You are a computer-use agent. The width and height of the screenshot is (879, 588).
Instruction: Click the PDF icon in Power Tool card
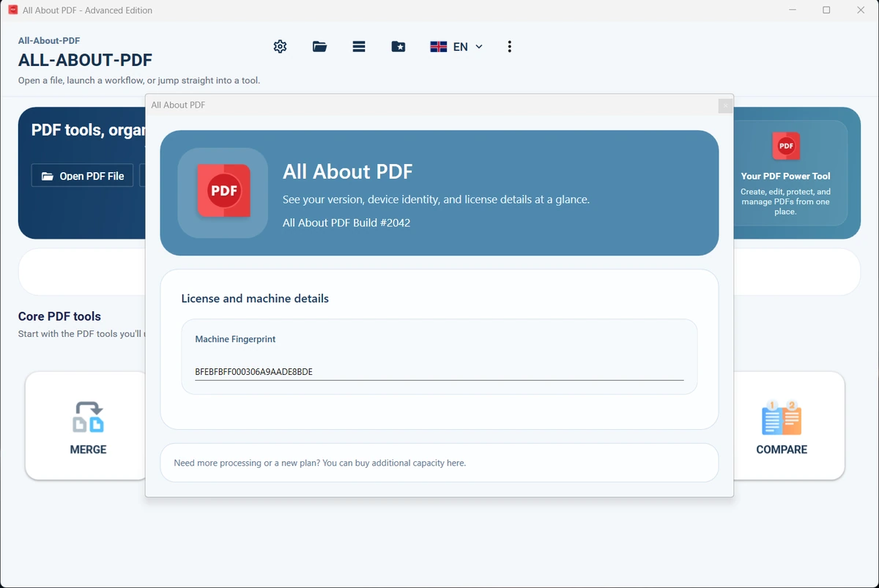coord(786,146)
